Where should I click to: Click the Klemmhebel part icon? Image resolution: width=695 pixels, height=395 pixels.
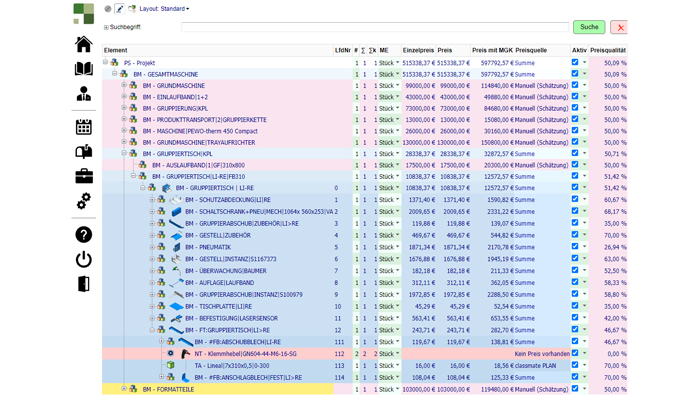185,354
